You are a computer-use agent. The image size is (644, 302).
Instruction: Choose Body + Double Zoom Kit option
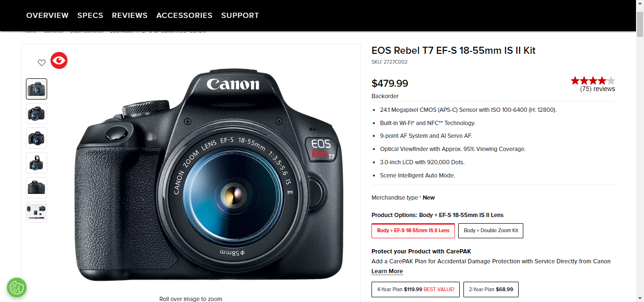pos(491,231)
